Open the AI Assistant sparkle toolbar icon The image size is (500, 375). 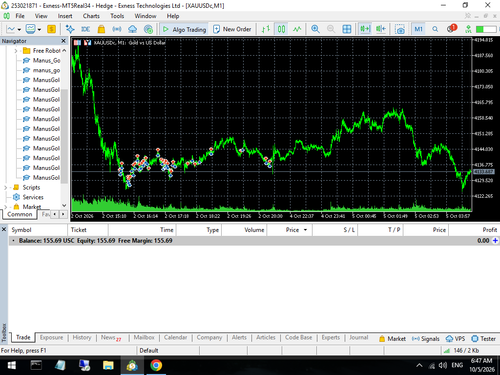pyautogui.click(x=70, y=29)
